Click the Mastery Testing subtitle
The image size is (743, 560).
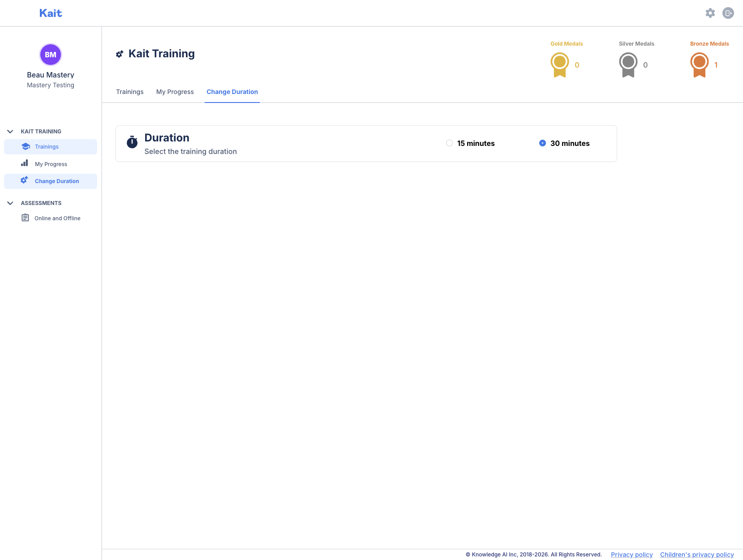coord(51,85)
